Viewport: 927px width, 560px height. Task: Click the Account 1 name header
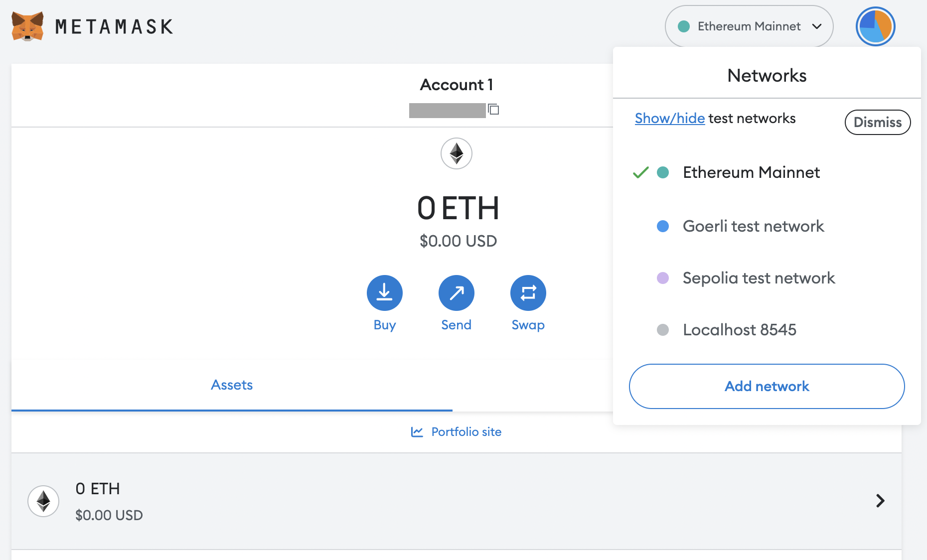click(x=456, y=85)
